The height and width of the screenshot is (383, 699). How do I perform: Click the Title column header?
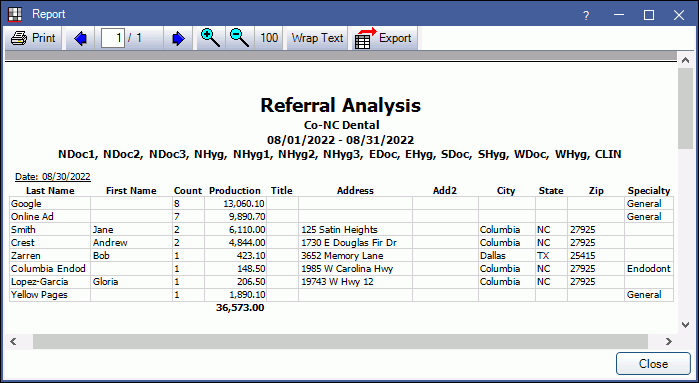[282, 191]
